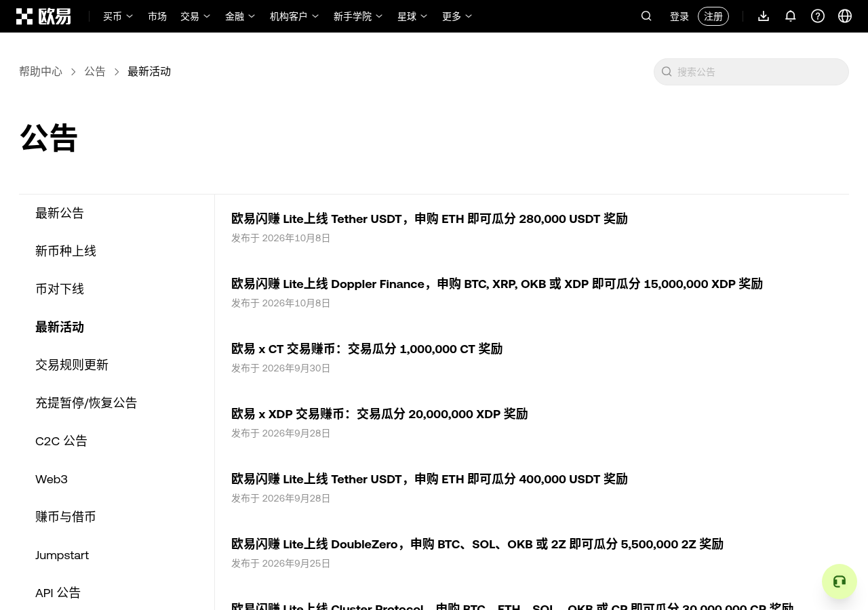Screen dimensions: 868x610
Task: Expand the 星球 dropdown menu
Action: coord(412,16)
